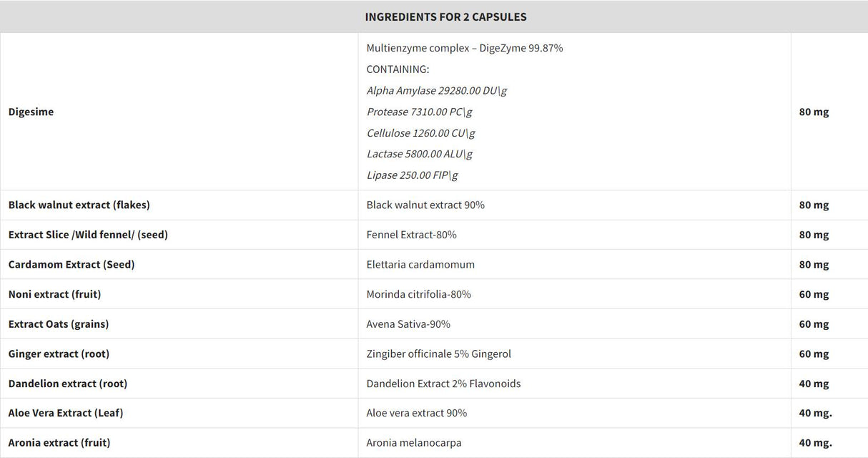868x458 pixels.
Task: Click the 'Cellulose 1260.00 CU\g' line
Action: 420,132
